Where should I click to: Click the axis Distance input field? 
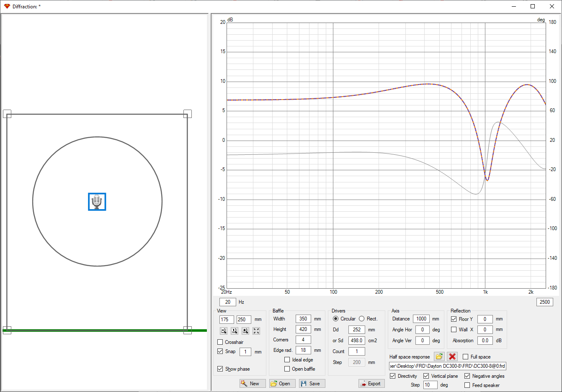tap(421, 319)
